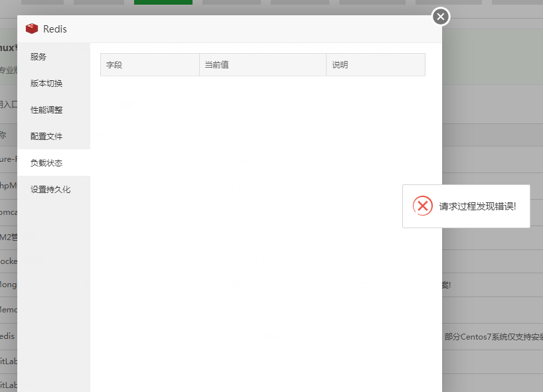Image resolution: width=543 pixels, height=392 pixels.
Task: Click the Redis logo icon in header
Action: tap(32, 29)
